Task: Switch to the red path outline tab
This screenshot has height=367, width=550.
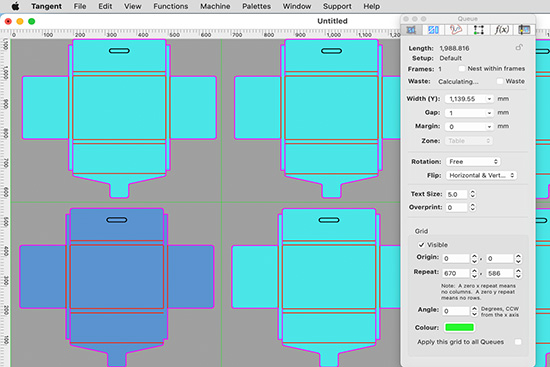Action: click(x=456, y=30)
